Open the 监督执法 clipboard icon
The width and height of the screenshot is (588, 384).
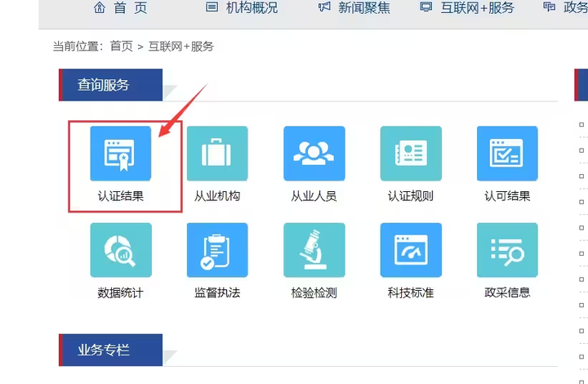pos(217,250)
